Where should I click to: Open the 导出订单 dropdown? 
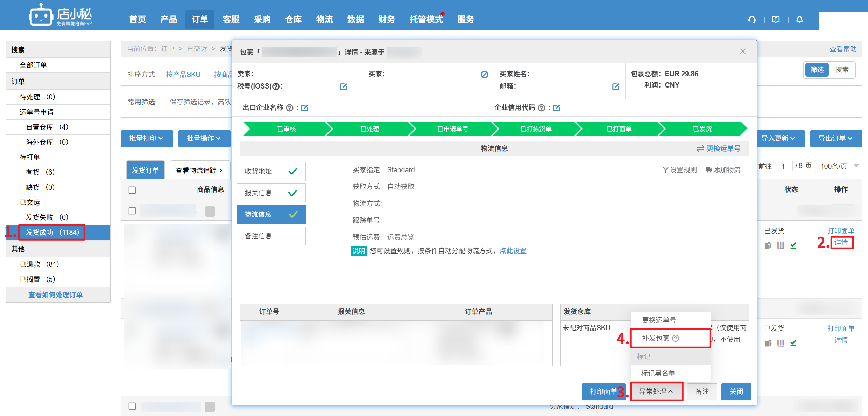pyautogui.click(x=835, y=138)
